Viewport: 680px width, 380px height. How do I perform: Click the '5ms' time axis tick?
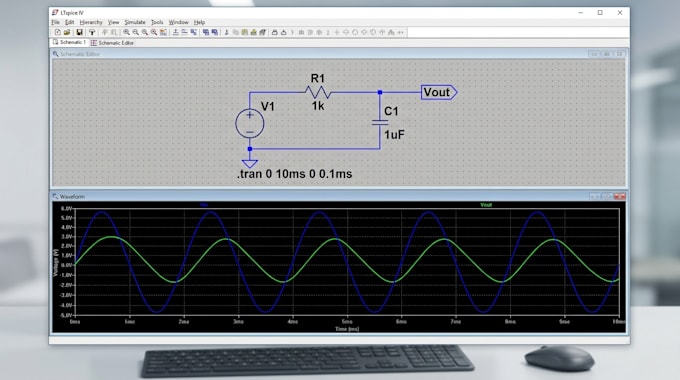pos(347,322)
